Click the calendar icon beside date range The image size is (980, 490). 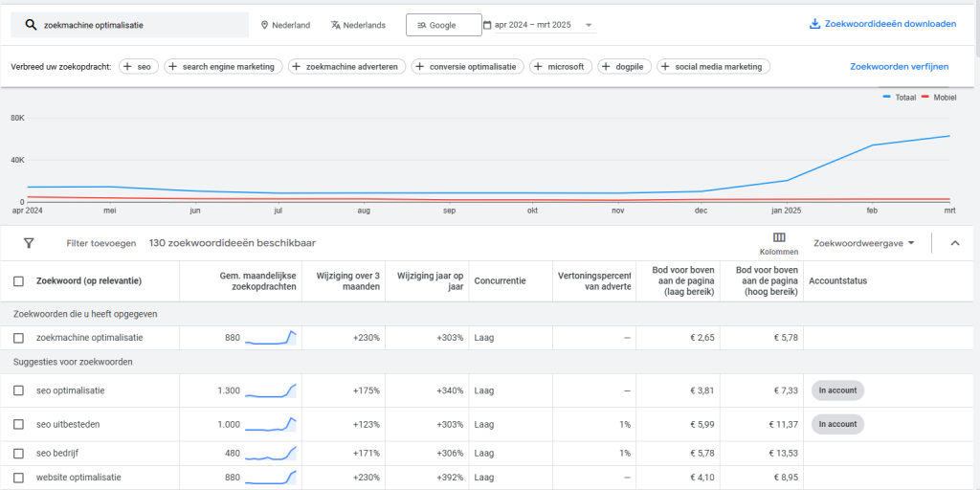coord(487,25)
